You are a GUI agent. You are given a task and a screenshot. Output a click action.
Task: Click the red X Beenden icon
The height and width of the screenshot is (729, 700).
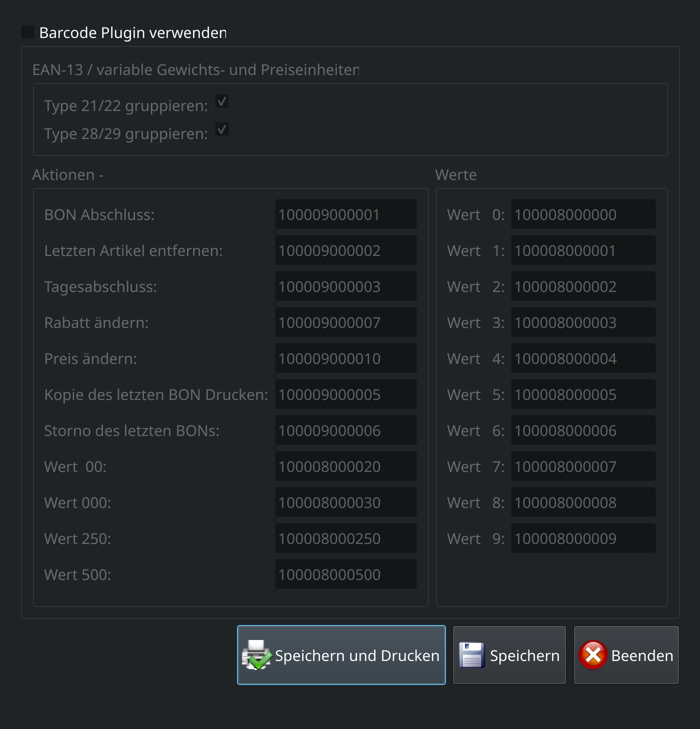click(x=593, y=655)
